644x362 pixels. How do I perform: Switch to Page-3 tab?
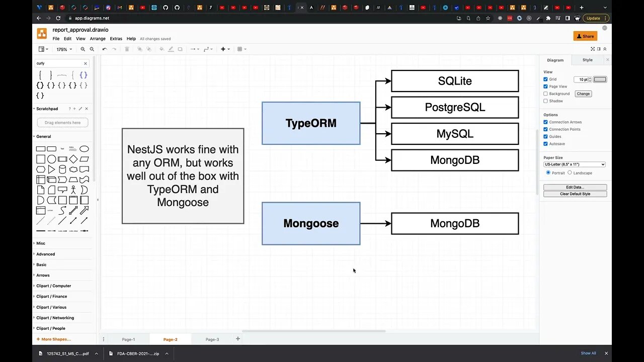coord(212,339)
